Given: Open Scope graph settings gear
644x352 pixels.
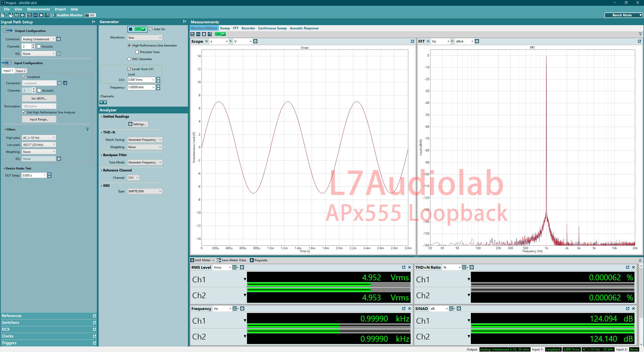Looking at the screenshot, I should point(255,41).
